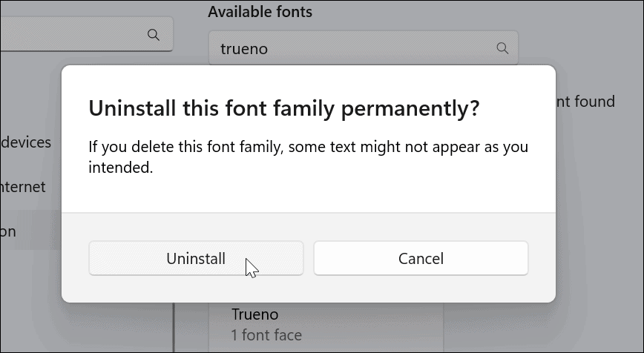
Task: Click the '1 font face' label under Trueno
Action: pyautogui.click(x=266, y=335)
